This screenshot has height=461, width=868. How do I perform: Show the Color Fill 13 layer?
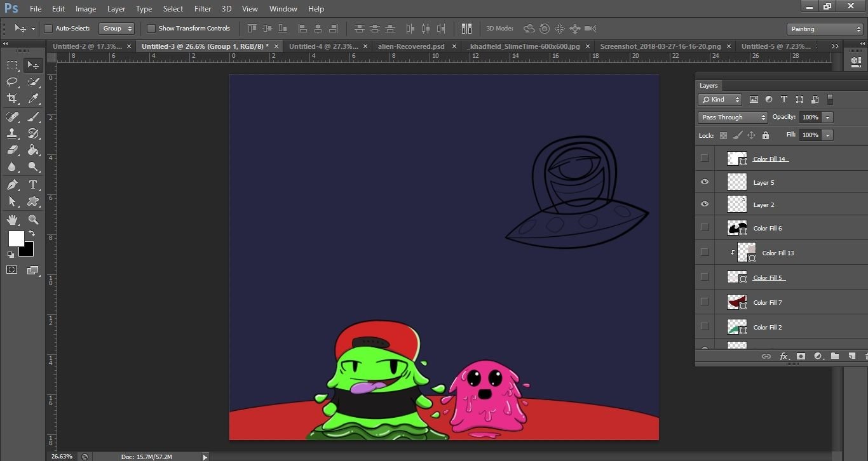704,252
